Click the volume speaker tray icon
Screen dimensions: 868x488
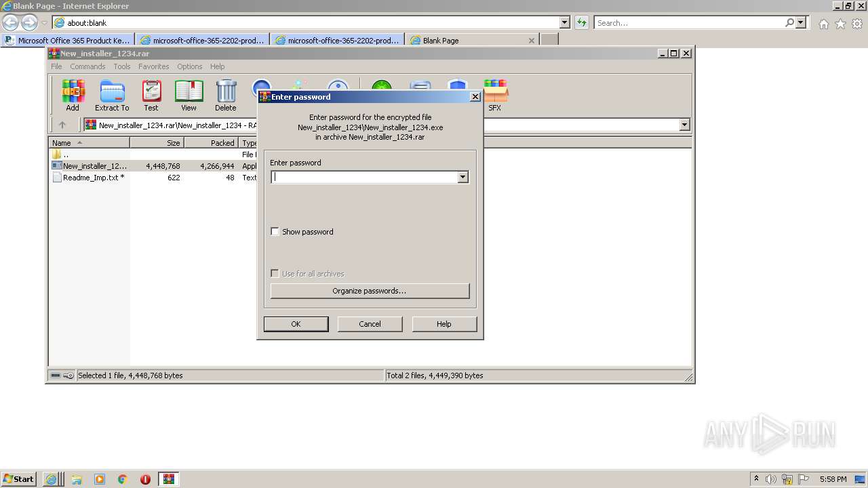point(771,479)
